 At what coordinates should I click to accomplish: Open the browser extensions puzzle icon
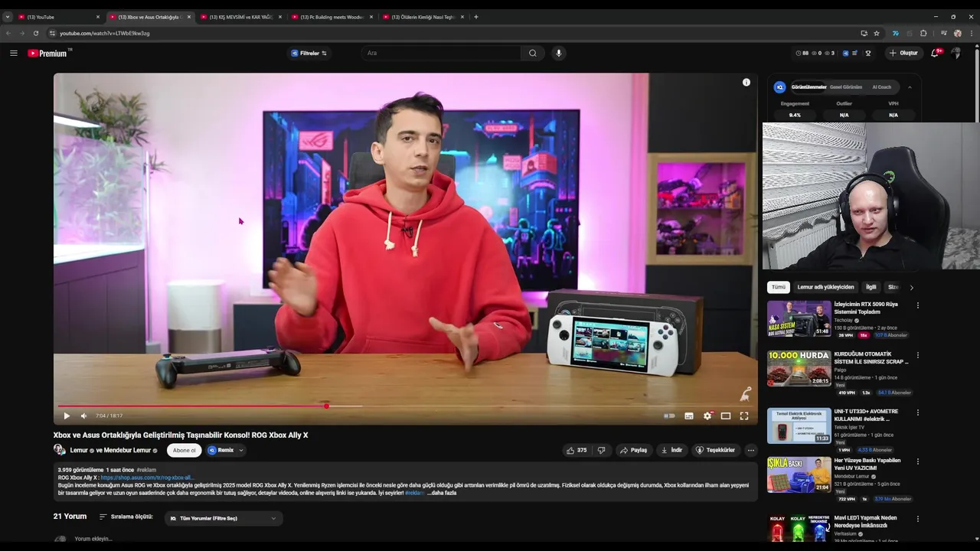click(923, 33)
